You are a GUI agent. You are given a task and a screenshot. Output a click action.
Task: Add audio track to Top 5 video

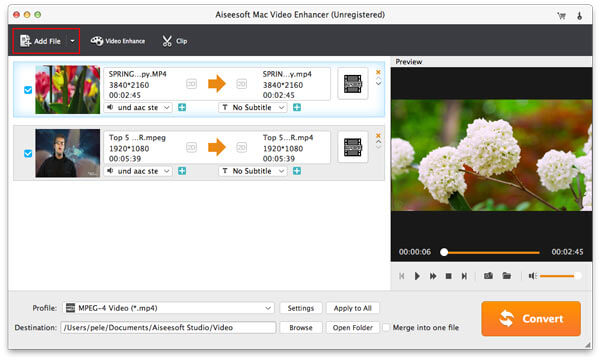pos(182,171)
